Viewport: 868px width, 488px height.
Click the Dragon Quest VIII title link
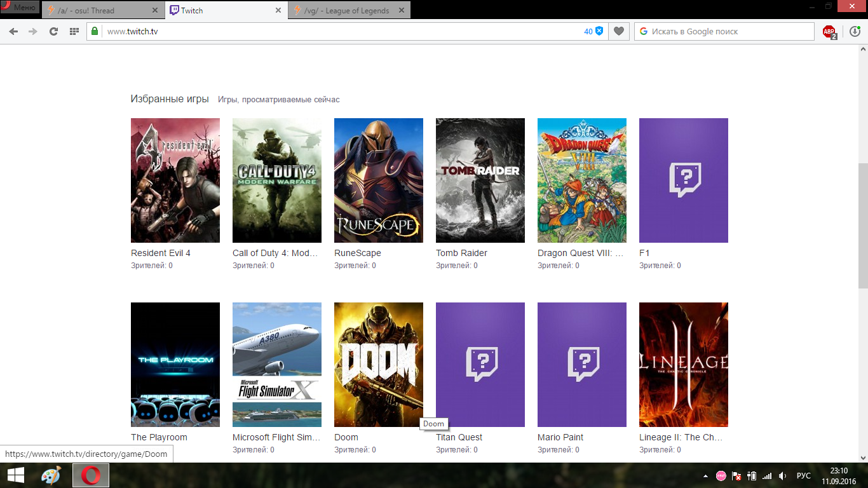(580, 253)
